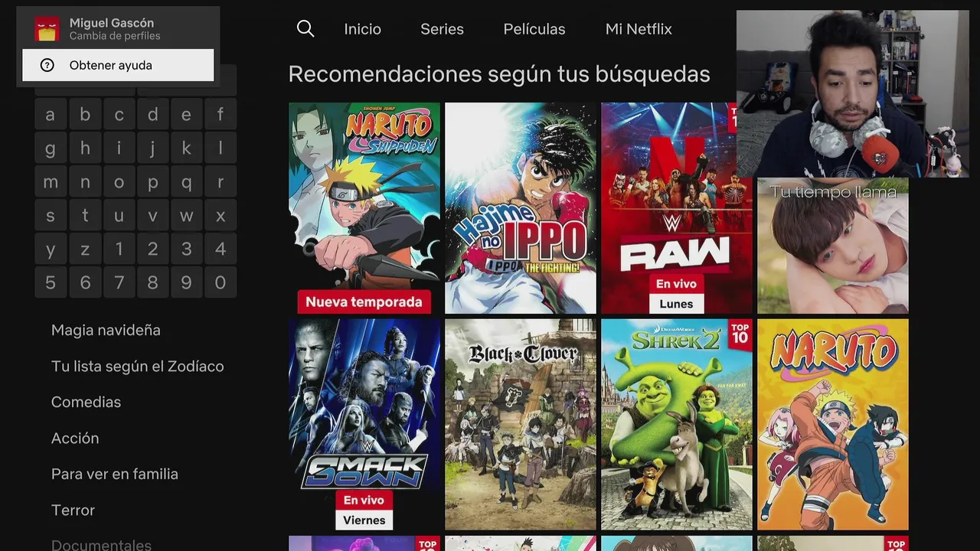Pick letter l key
This screenshot has width=980, height=551.
click(x=220, y=148)
